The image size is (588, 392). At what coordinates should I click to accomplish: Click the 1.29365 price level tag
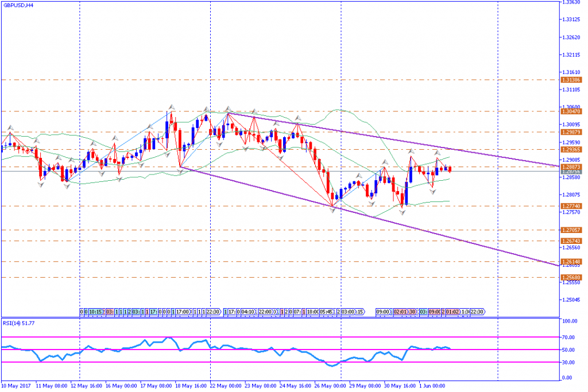(x=570, y=149)
